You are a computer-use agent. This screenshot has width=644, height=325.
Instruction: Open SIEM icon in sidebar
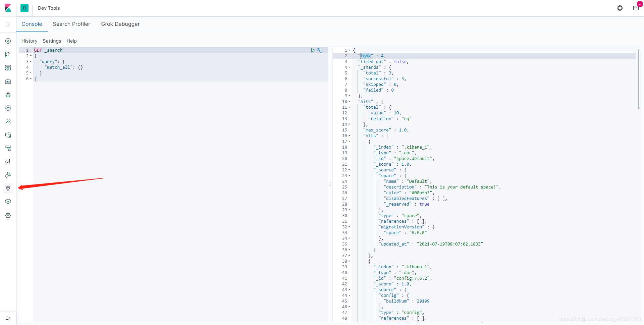[x=8, y=175]
